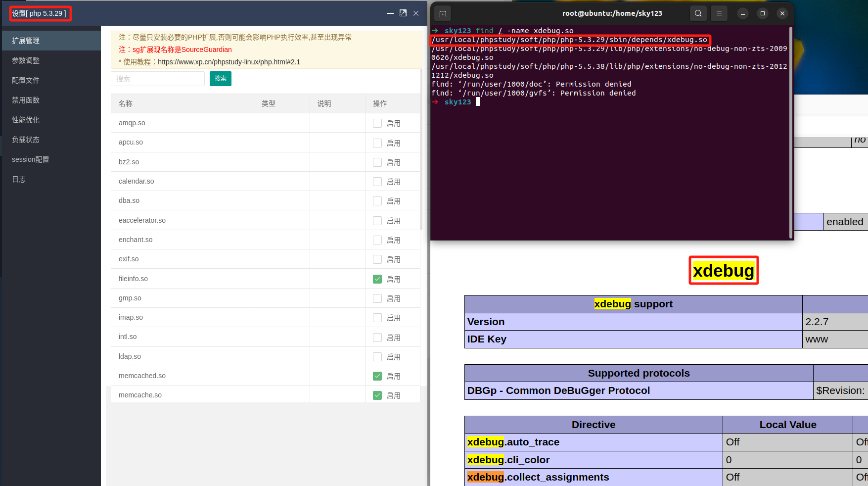The height and width of the screenshot is (486, 868).
Task: Minimize the terminal window
Action: pyautogui.click(x=742, y=13)
